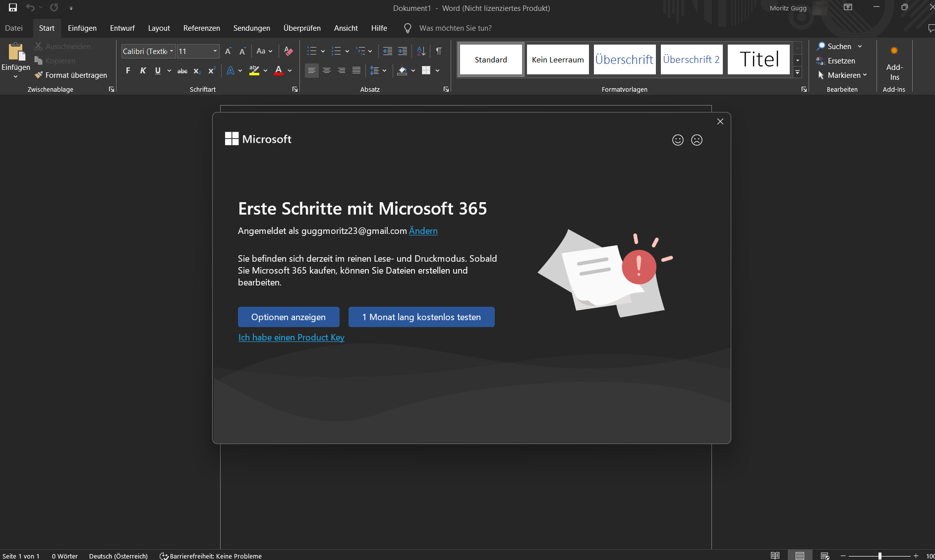Switch to web layout view icon
Viewport: 935px width, 560px height.
pyautogui.click(x=825, y=556)
